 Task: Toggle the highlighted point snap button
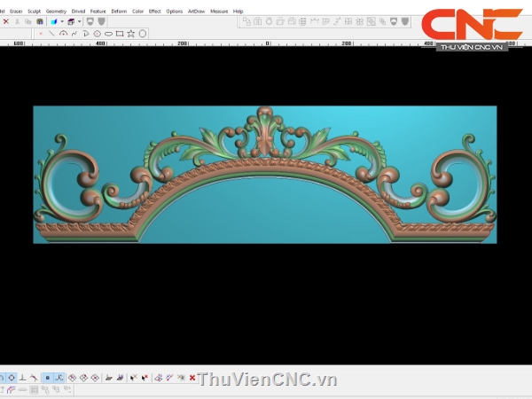[47, 378]
